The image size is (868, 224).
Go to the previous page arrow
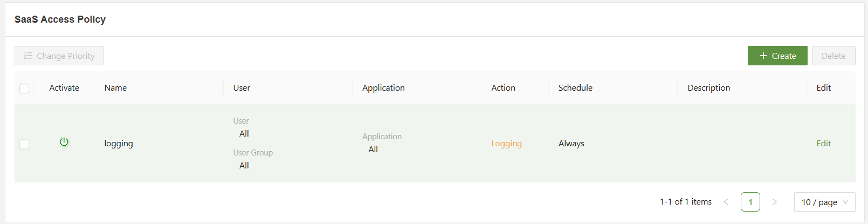pos(726,202)
